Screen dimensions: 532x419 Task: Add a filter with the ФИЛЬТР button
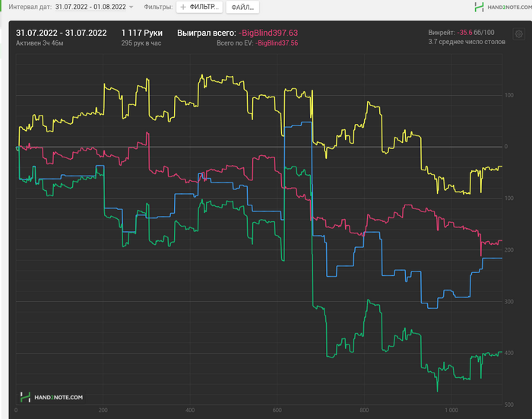(x=199, y=7)
